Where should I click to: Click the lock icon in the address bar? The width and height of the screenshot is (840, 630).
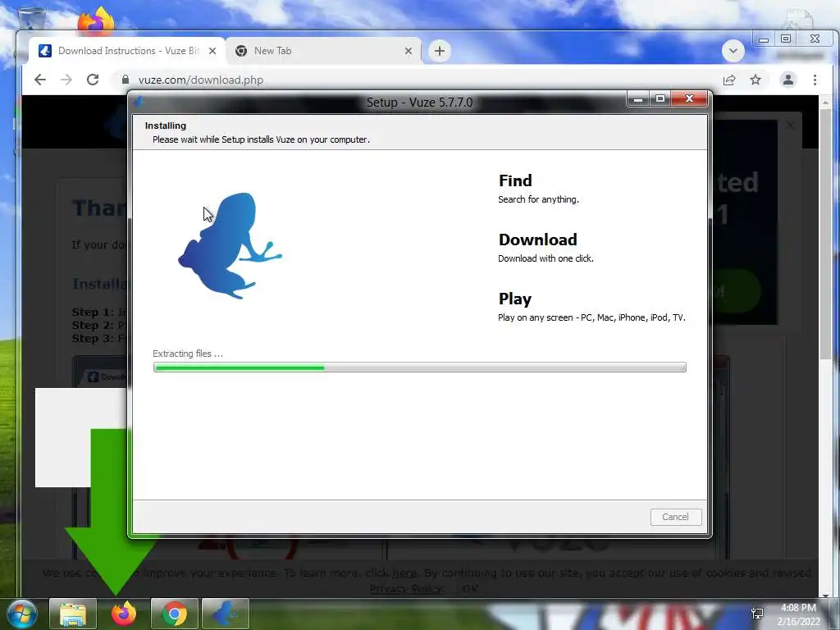pos(126,80)
